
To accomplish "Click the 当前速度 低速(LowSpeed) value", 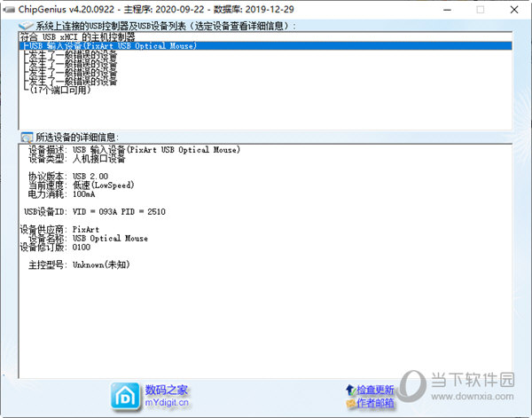I will coord(104,185).
